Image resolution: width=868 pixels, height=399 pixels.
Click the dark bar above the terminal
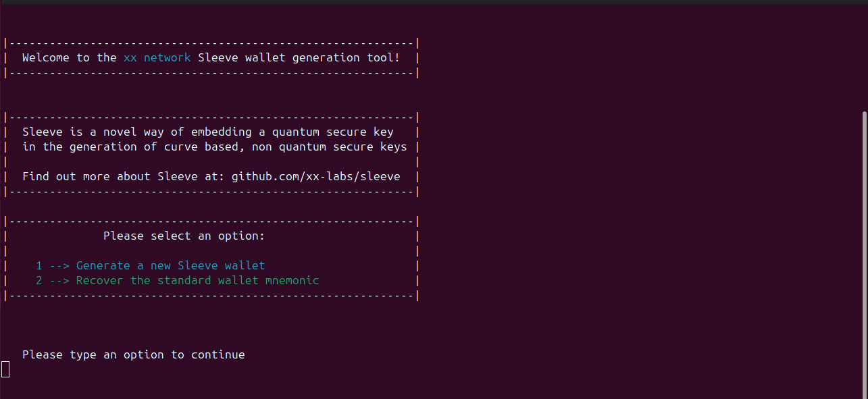[x=434, y=2]
